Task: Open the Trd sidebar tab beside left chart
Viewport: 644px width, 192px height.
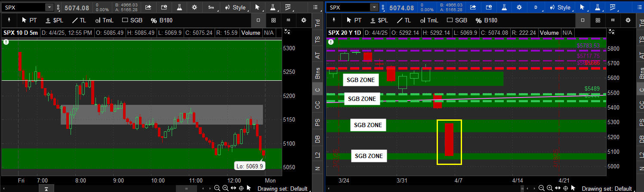Action: [x=317, y=23]
